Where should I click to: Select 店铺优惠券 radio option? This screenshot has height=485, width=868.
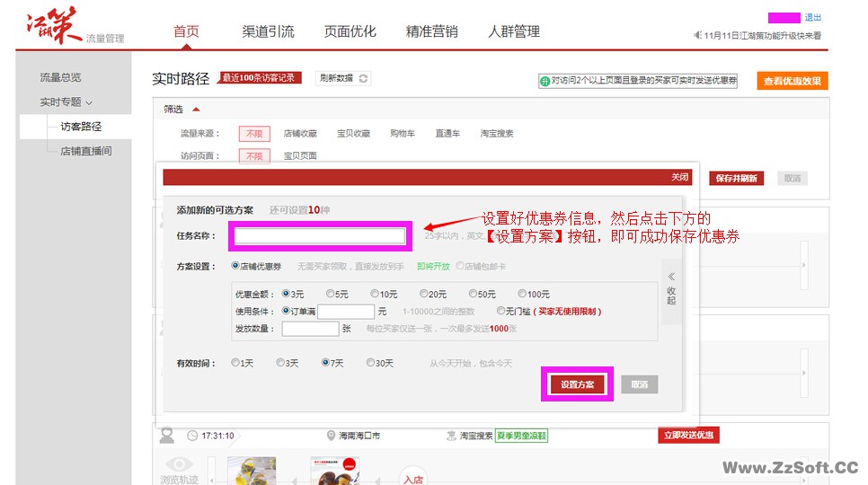coord(235,266)
